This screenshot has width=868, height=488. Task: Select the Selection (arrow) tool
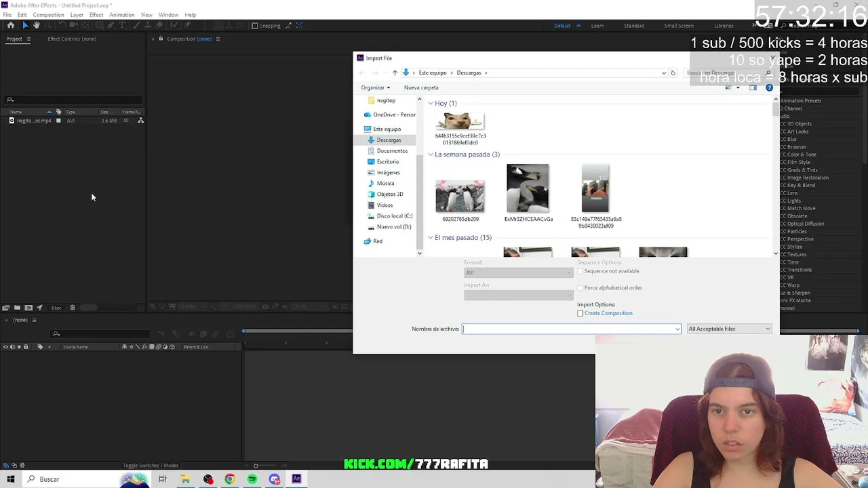(x=25, y=26)
